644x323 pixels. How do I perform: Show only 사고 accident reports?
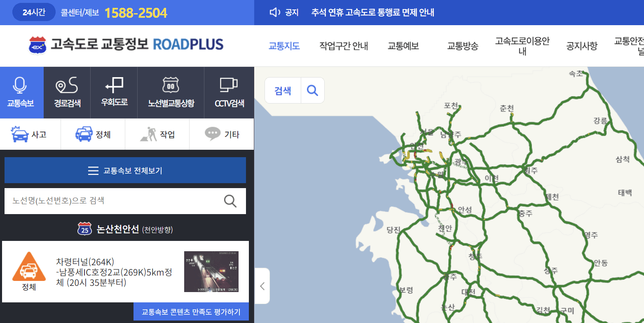[30, 134]
